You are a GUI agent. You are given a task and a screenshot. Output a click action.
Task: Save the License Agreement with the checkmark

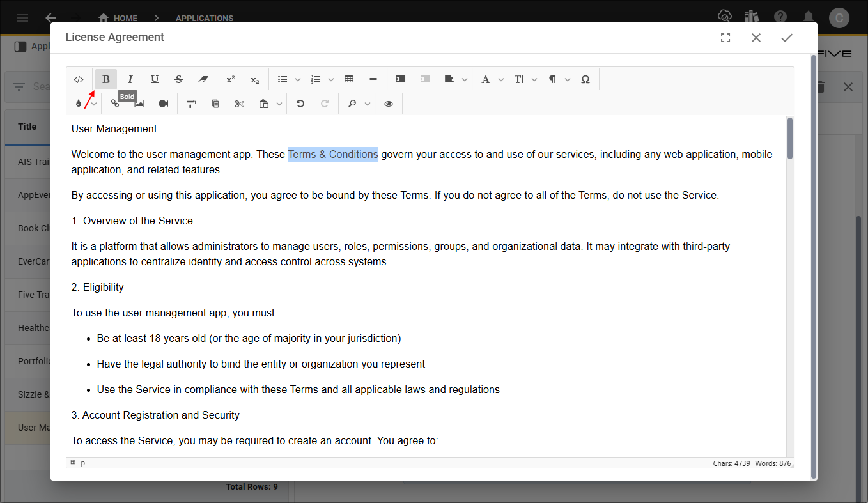coord(787,38)
